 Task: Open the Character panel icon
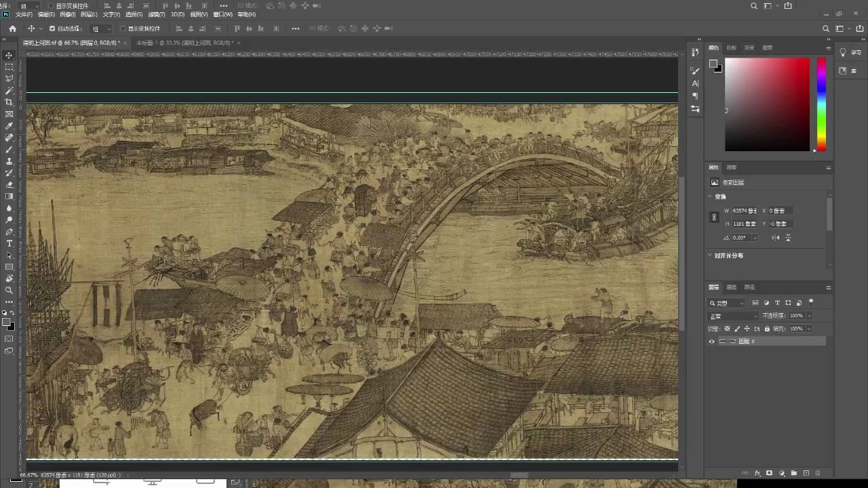tap(695, 83)
